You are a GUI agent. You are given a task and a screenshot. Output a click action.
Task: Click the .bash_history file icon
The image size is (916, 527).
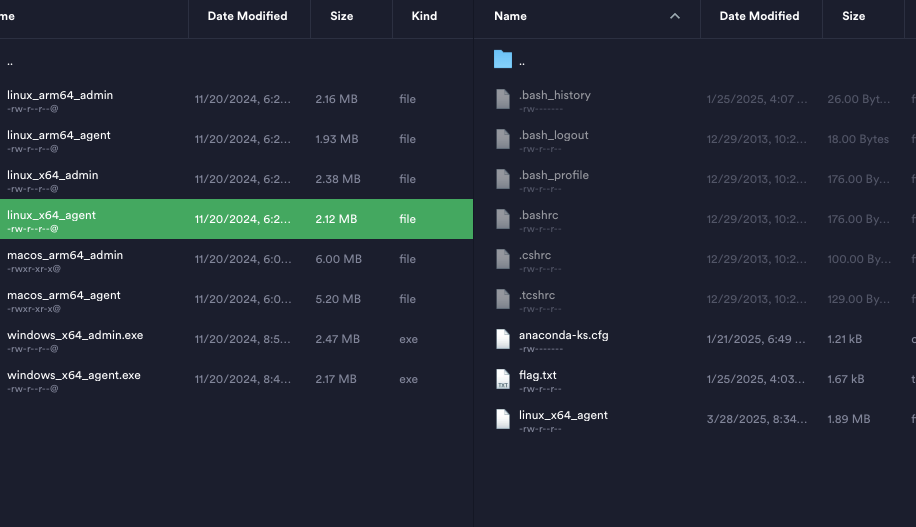(x=502, y=99)
